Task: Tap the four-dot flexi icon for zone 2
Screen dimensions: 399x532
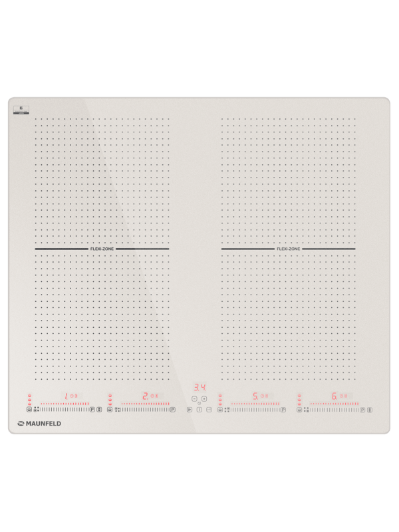Action: [x=116, y=410]
